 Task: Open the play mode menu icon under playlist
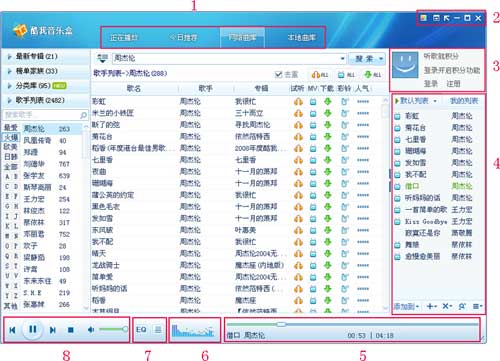[477, 306]
